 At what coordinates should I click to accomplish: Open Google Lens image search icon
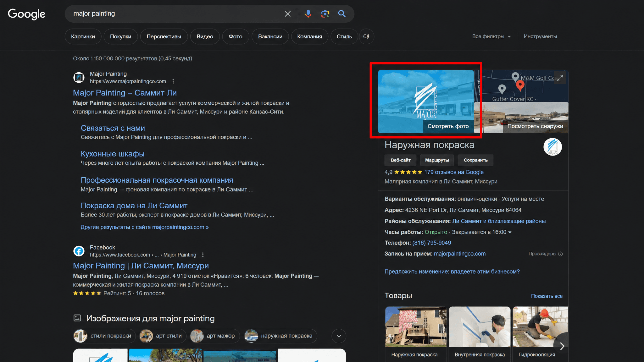pyautogui.click(x=325, y=14)
